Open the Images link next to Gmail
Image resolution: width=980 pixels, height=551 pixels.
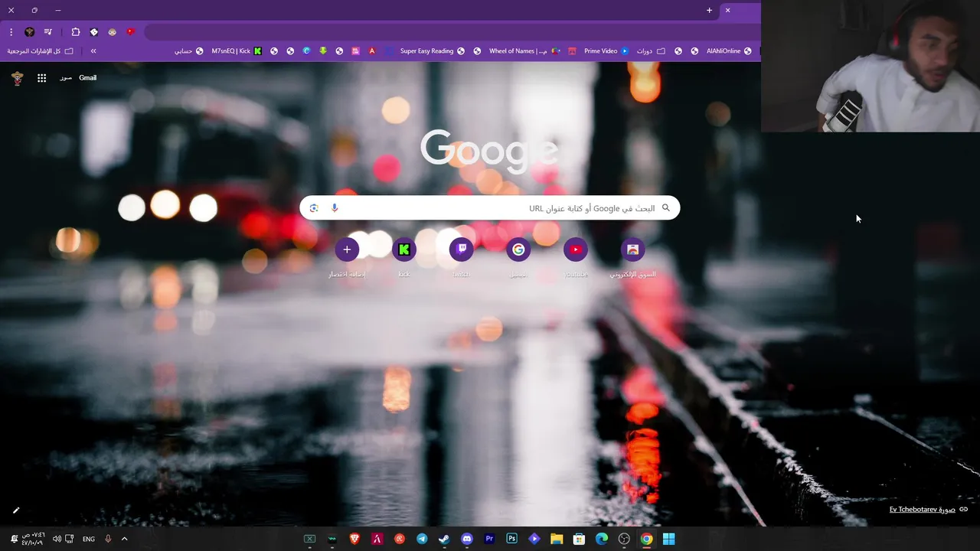(66, 78)
